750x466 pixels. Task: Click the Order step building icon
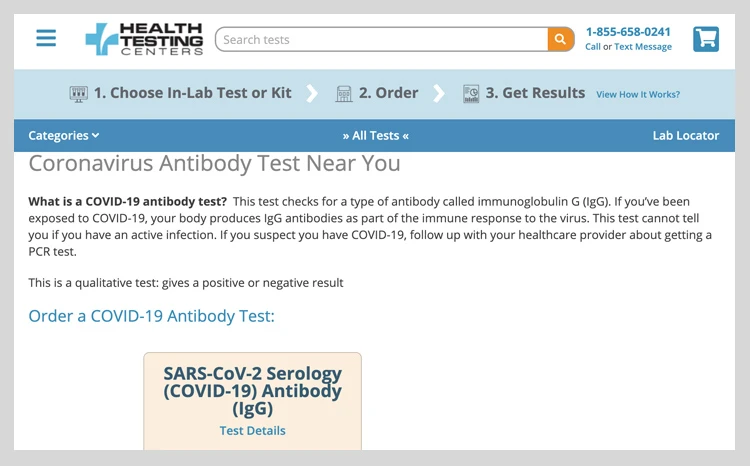[x=344, y=93]
